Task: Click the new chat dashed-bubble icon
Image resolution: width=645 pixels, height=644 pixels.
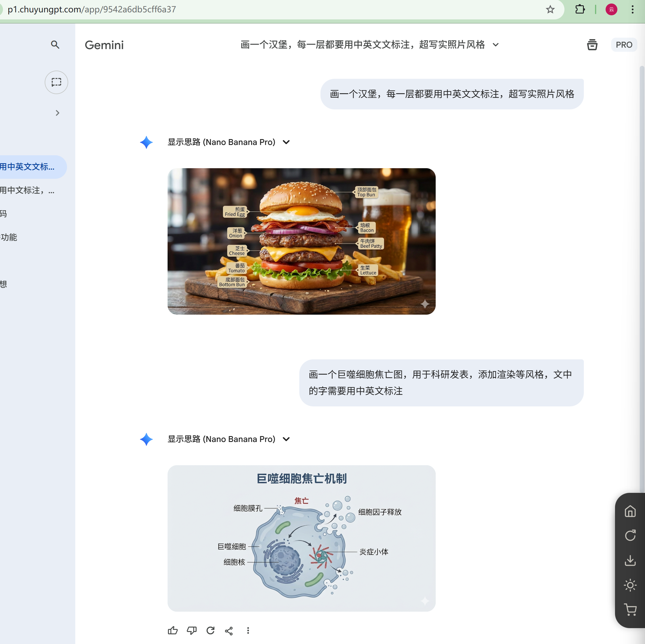Action: 56,82
